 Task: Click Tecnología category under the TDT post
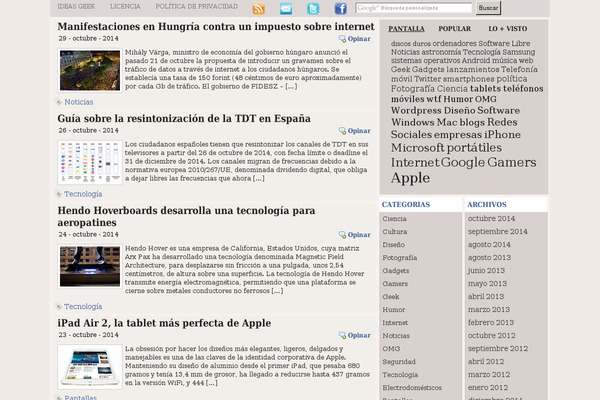83,194
